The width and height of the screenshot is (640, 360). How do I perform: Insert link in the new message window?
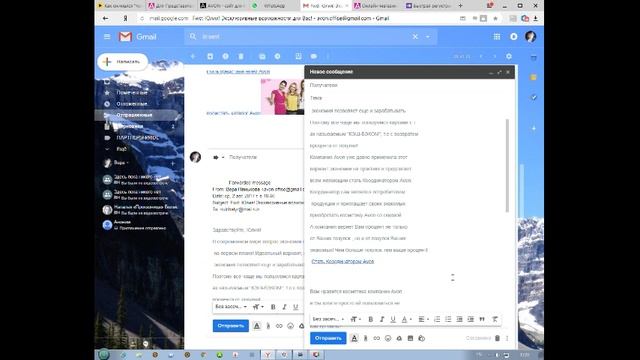coord(376,338)
